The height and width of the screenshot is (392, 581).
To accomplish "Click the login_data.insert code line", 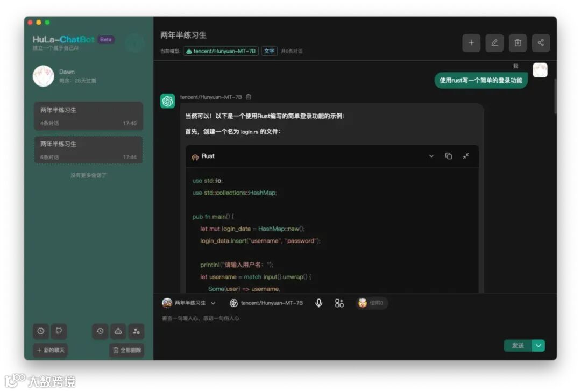I will 260,241.
